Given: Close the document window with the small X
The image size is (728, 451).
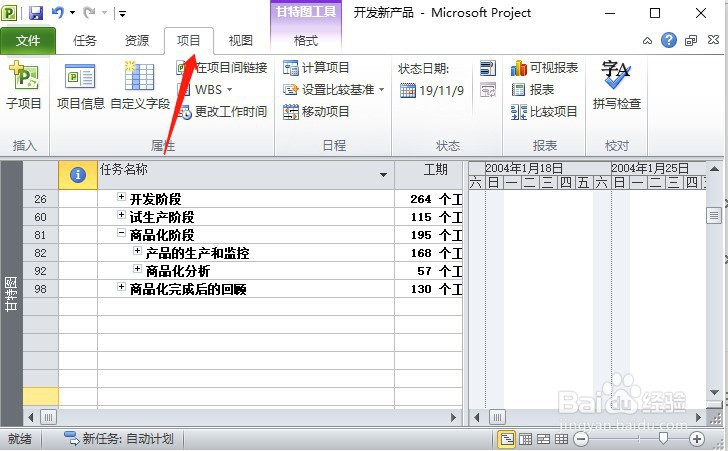Looking at the screenshot, I should point(713,40).
